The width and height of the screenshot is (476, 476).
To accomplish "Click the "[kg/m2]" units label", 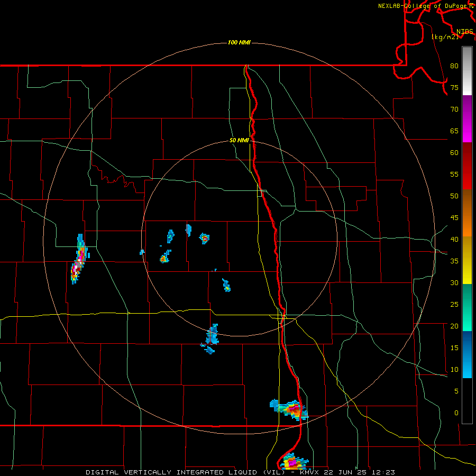I will [x=445, y=37].
